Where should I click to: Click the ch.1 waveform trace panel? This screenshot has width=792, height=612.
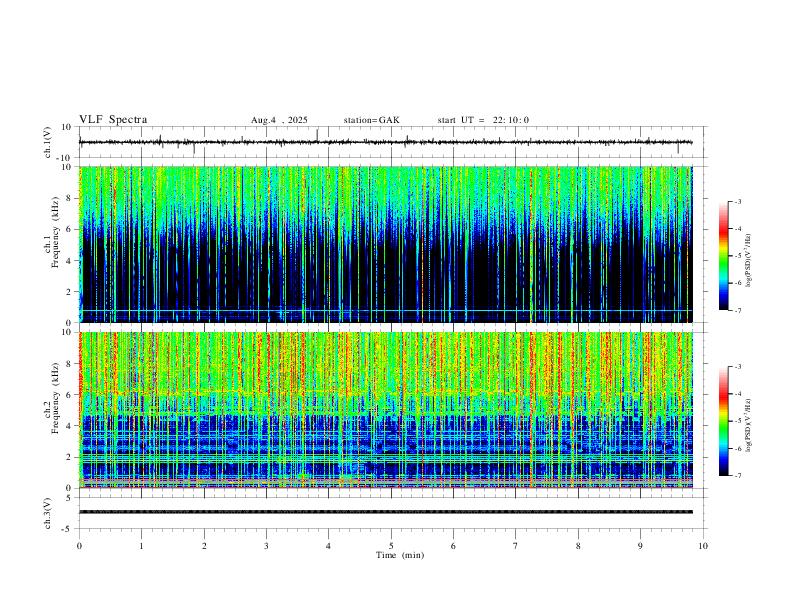(392, 142)
